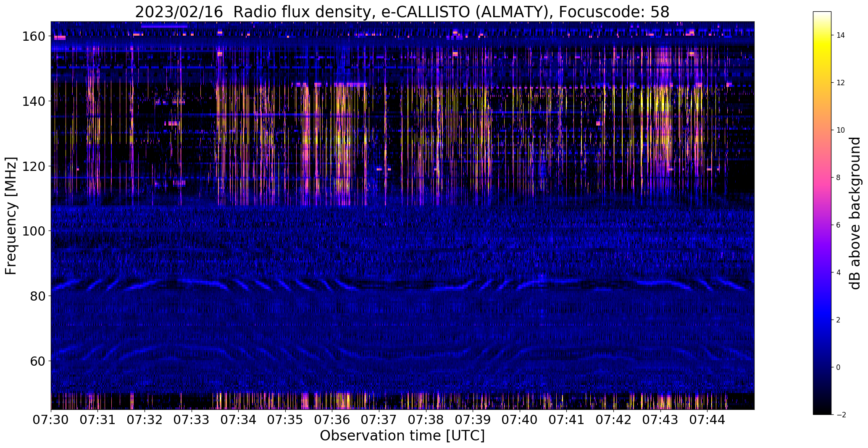This screenshot has width=868, height=448.
Task: Click the 'dB above background' colorbar label
Action: coord(855,213)
